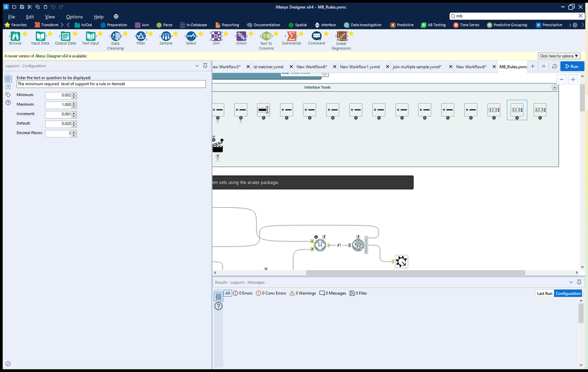Open the schedule history clock icon
The width and height of the screenshot is (588, 372).
click(x=554, y=67)
